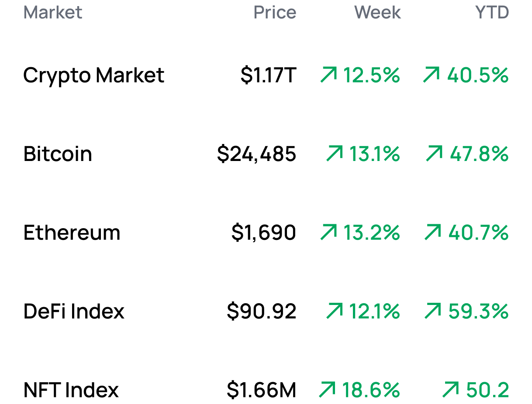532x404 pixels.
Task: Click the Bitcoin price $24,485
Action: tap(257, 154)
